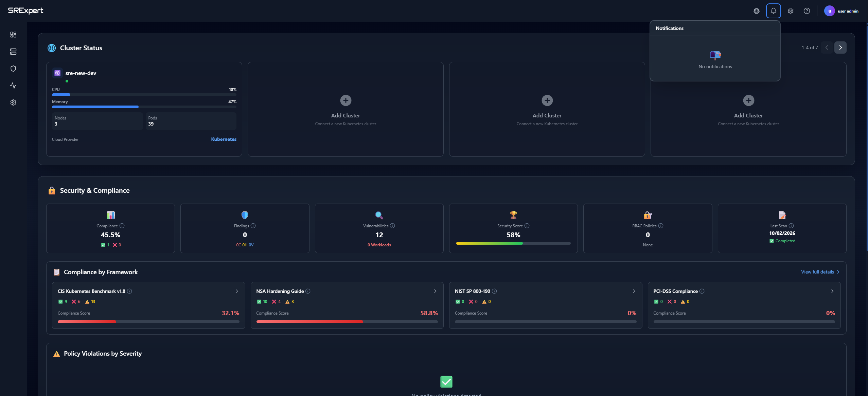This screenshot has height=396, width=868.
Task: Click the help question mark icon
Action: coord(807,11)
